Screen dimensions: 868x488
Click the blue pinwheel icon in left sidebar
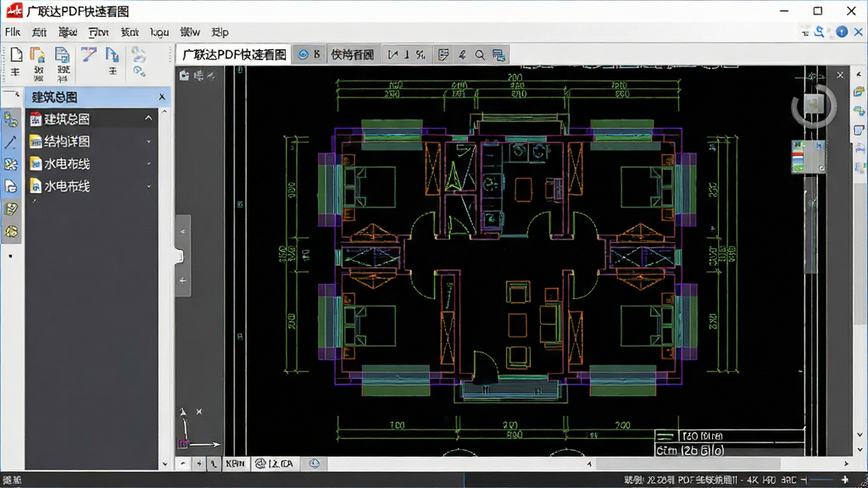(11, 165)
